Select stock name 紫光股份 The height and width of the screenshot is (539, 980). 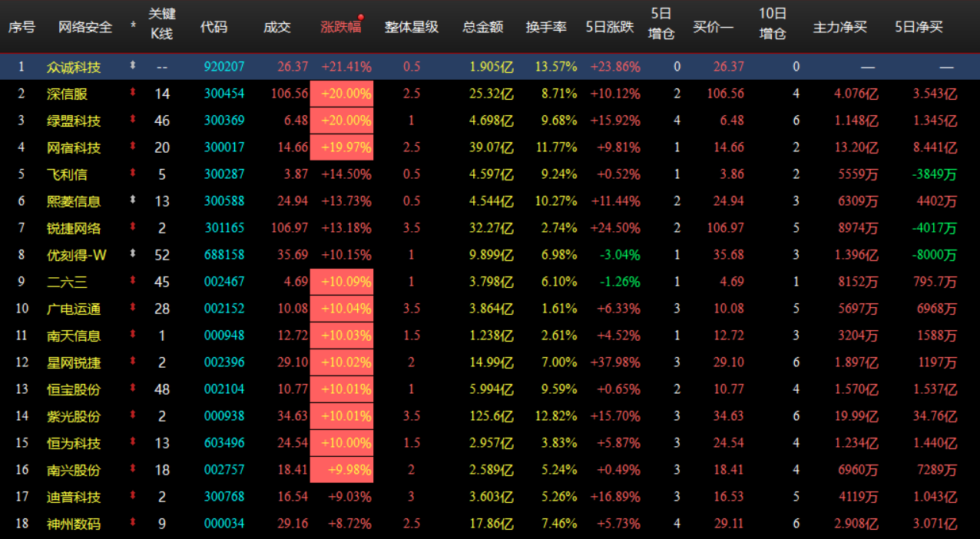click(x=74, y=416)
